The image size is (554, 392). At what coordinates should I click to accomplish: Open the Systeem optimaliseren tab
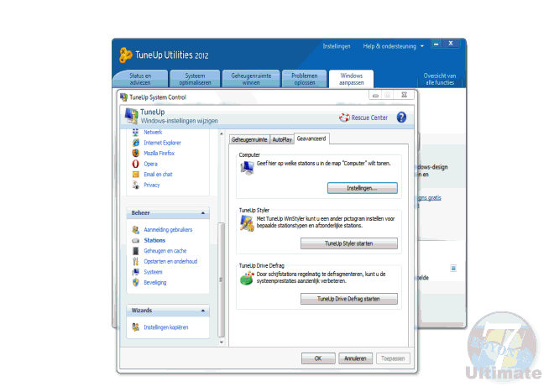click(195, 79)
